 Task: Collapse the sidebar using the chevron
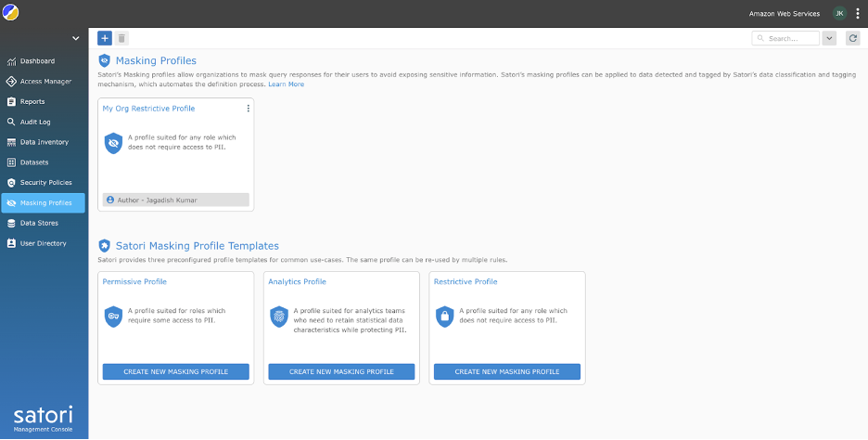point(76,38)
